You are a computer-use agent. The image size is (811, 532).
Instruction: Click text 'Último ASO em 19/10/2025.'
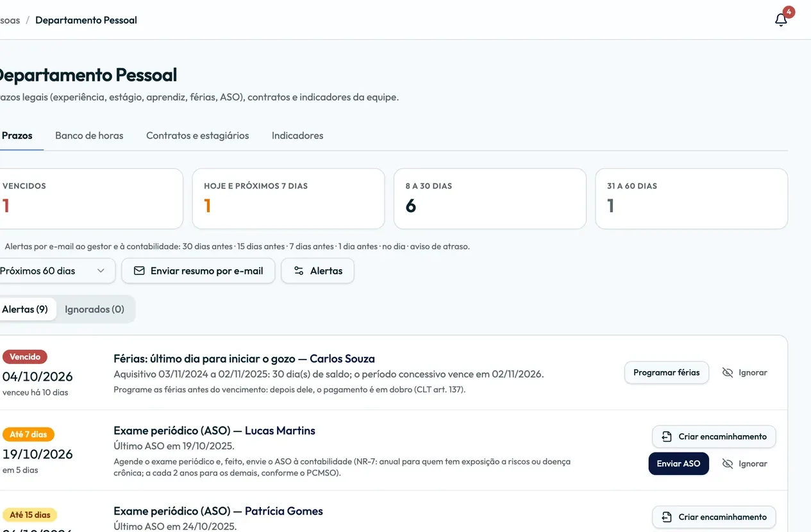174,446
